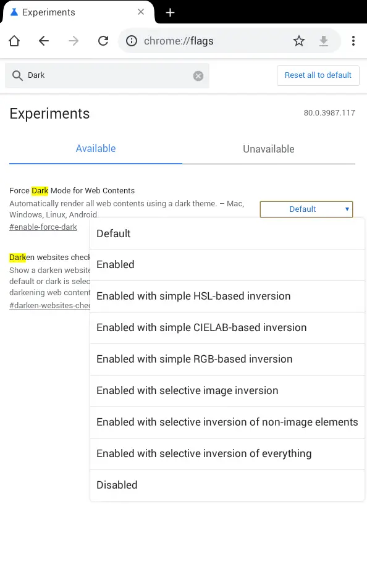Image resolution: width=367 pixels, height=588 pixels.
Task: Switch to the Available tab
Action: tap(96, 148)
